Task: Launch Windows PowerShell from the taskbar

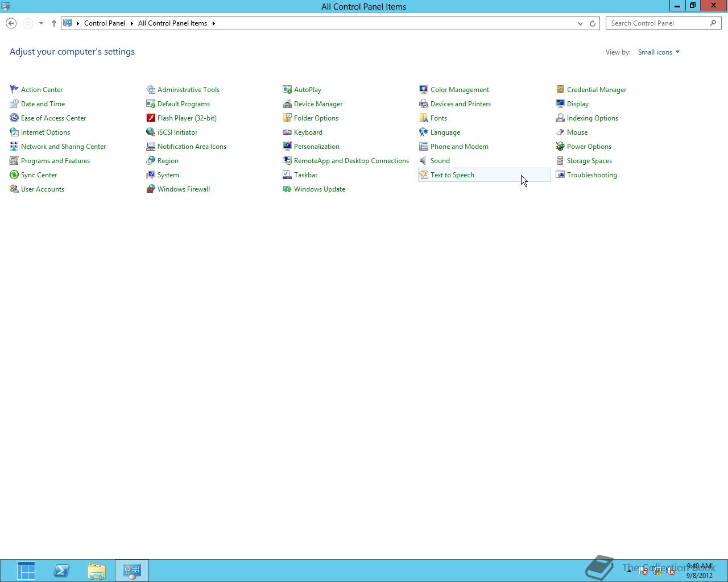Action: [61, 571]
